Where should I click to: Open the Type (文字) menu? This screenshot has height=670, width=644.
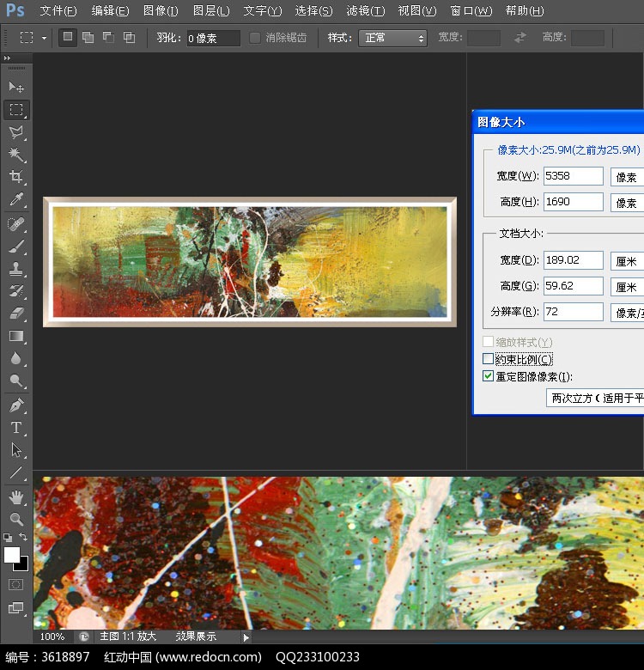[x=262, y=10]
